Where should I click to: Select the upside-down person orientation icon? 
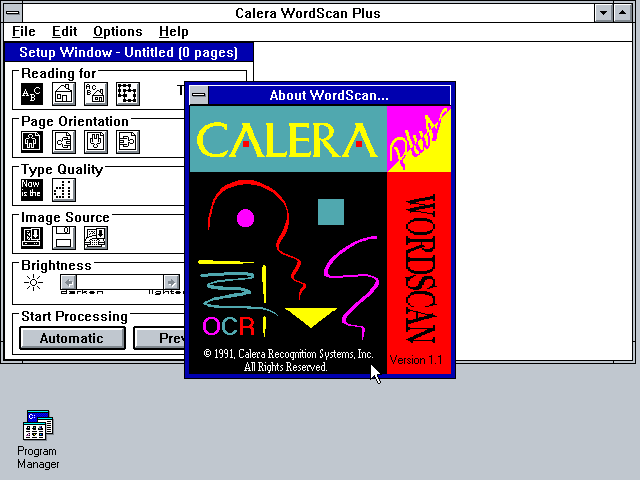(96, 142)
